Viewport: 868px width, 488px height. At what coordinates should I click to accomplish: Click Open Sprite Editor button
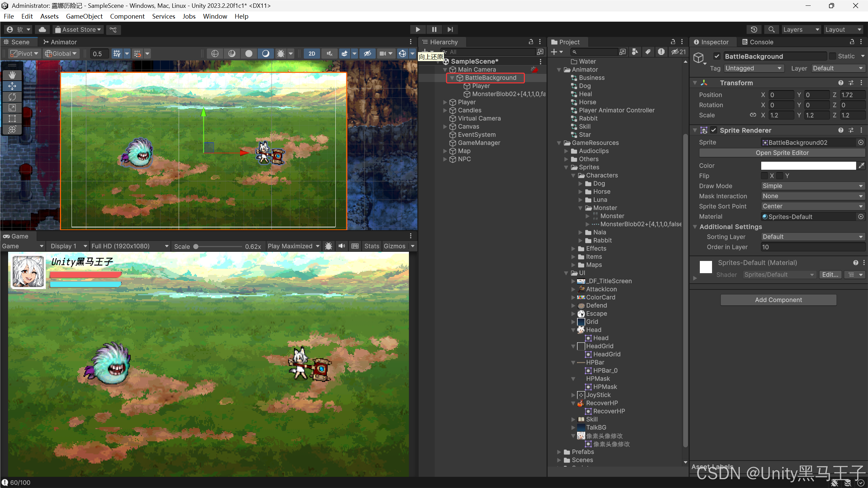click(x=782, y=153)
